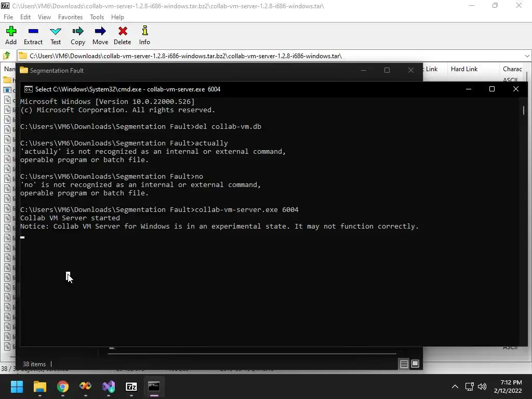The width and height of the screenshot is (532, 399).
Task: Open the View menu
Action: tap(44, 17)
